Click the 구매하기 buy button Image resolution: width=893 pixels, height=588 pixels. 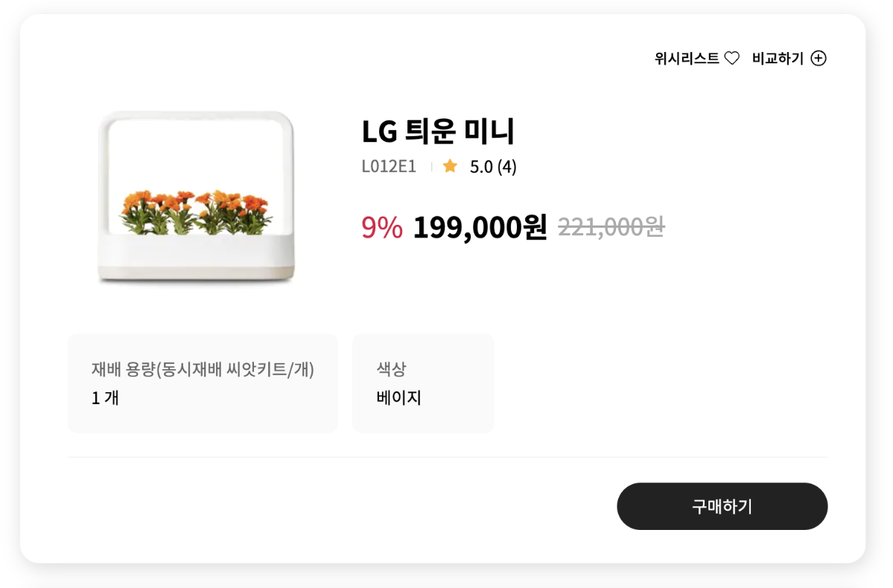click(x=722, y=506)
